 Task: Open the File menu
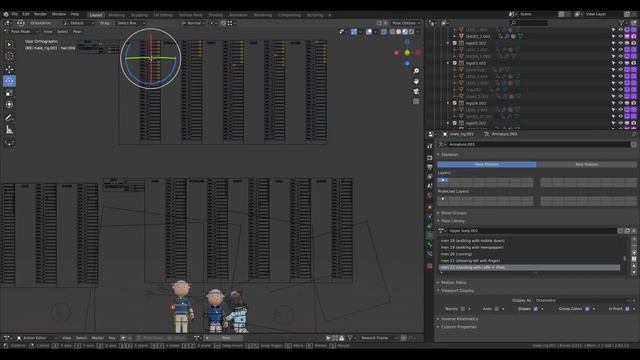[x=15, y=14]
